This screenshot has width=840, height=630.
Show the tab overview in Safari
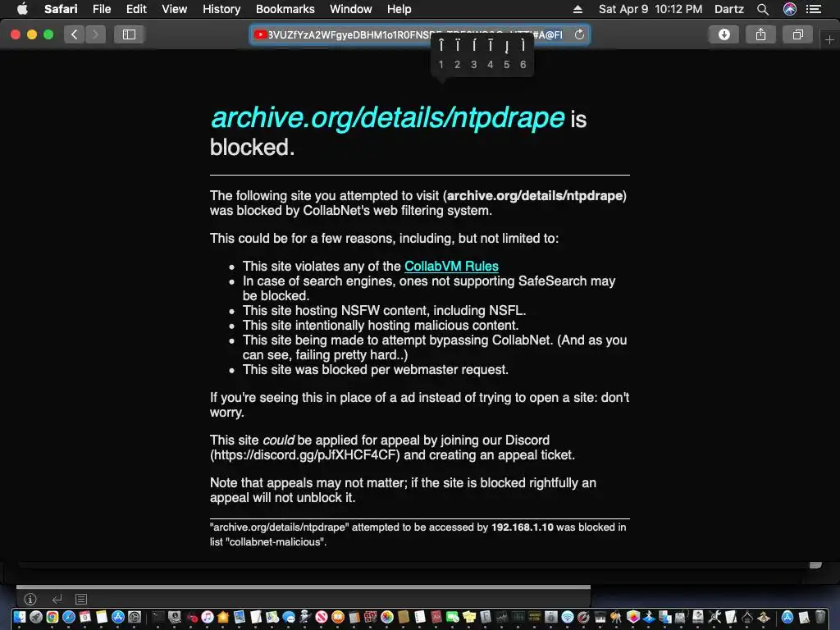point(797,34)
